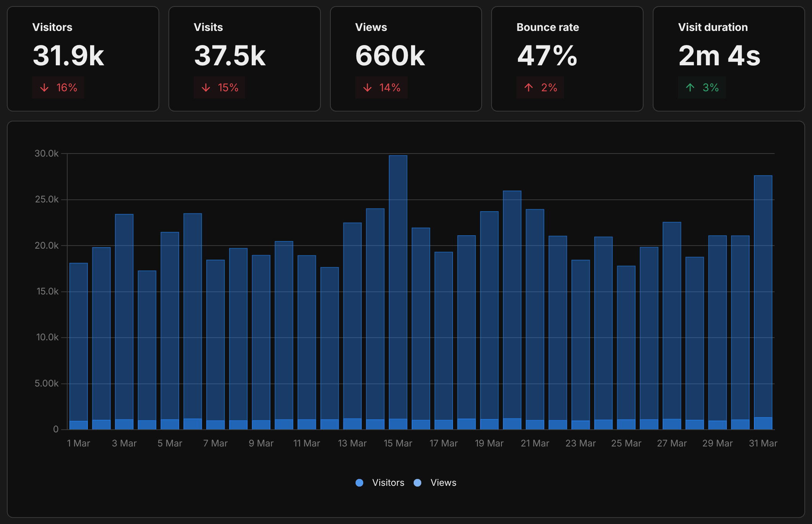Click the 16% decrease badge under Visitors
This screenshot has height=524, width=812.
(x=58, y=87)
